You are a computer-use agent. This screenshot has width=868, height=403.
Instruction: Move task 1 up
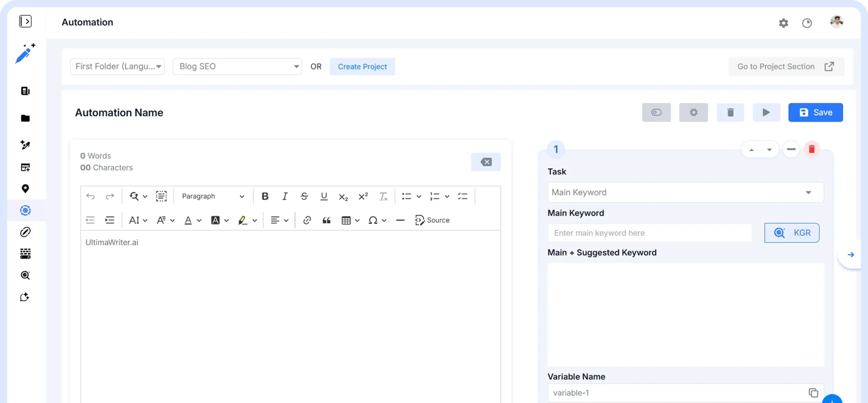coord(751,149)
